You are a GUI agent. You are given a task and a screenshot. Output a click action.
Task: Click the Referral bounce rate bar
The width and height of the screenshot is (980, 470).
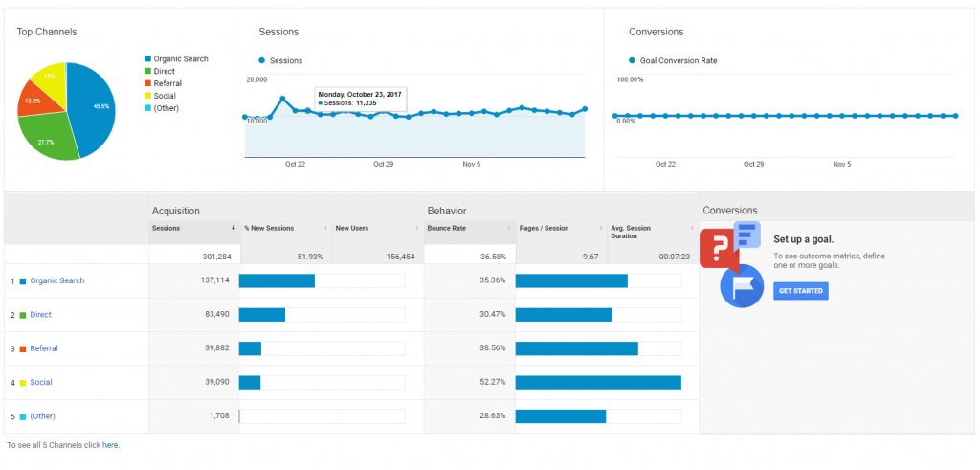(577, 348)
